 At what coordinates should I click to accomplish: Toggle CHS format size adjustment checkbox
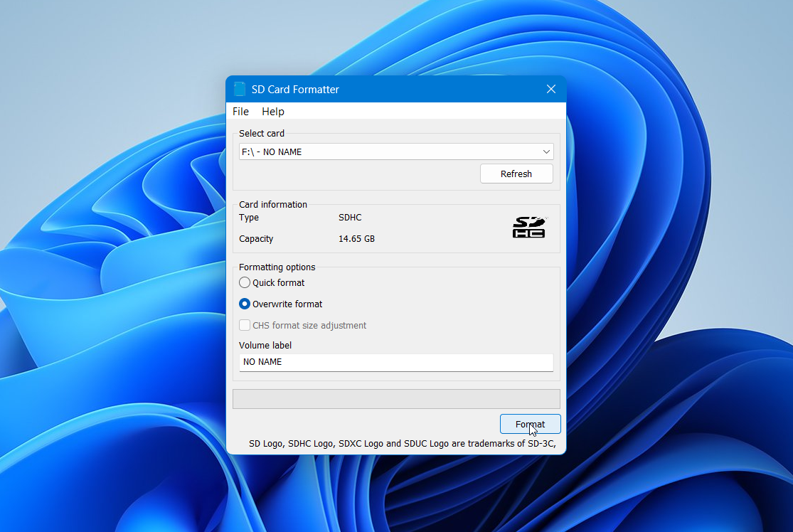pyautogui.click(x=244, y=325)
